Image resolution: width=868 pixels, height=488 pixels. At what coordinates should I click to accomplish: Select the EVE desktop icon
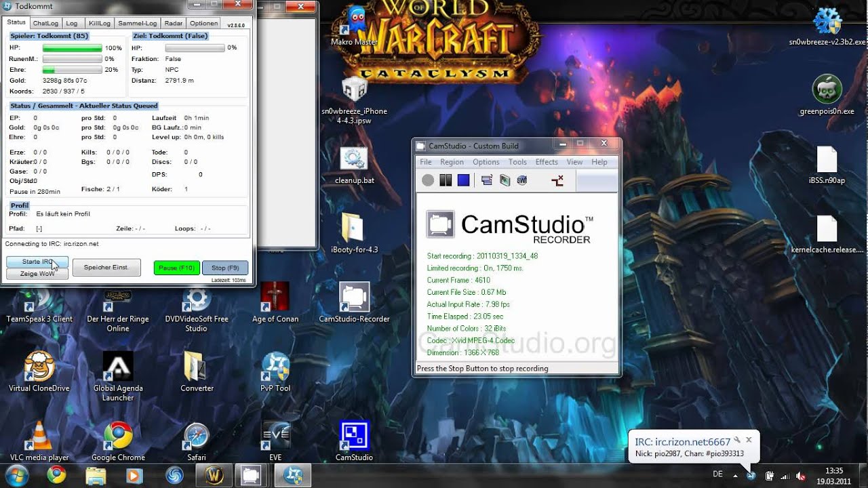coord(275,442)
